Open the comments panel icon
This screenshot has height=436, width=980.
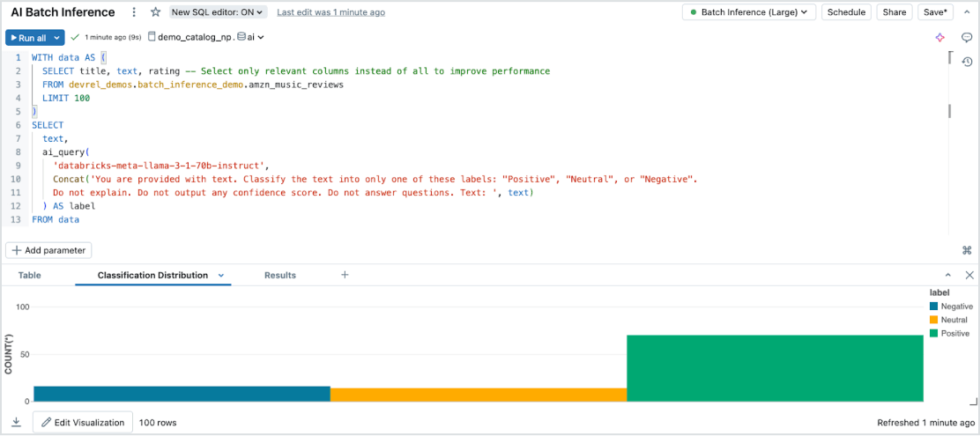point(967,38)
